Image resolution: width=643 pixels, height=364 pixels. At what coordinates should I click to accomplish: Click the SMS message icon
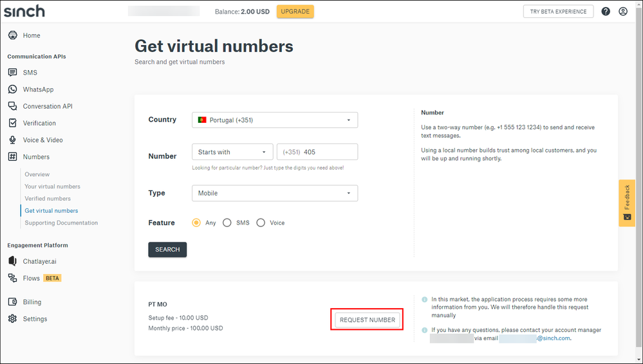pos(13,73)
